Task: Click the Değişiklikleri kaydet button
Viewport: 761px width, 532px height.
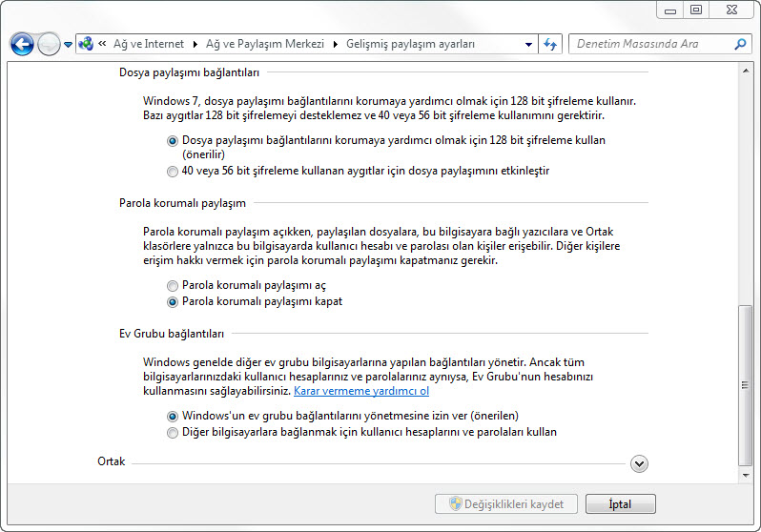Action: pos(506,503)
